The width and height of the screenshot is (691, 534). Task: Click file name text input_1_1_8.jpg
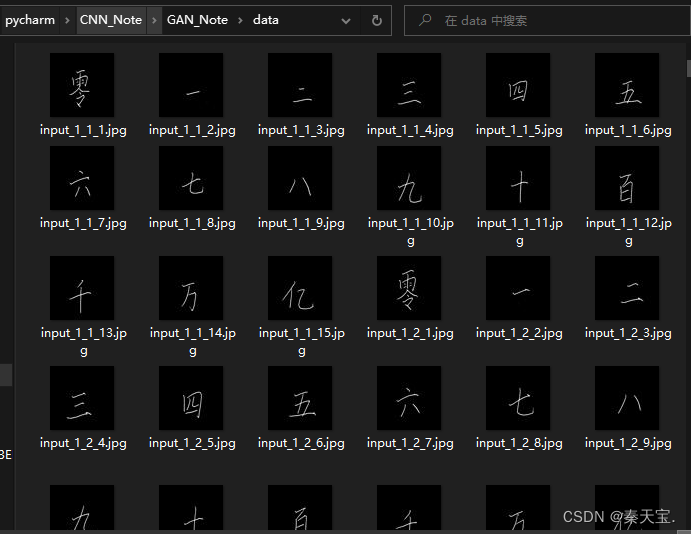[x=192, y=223]
